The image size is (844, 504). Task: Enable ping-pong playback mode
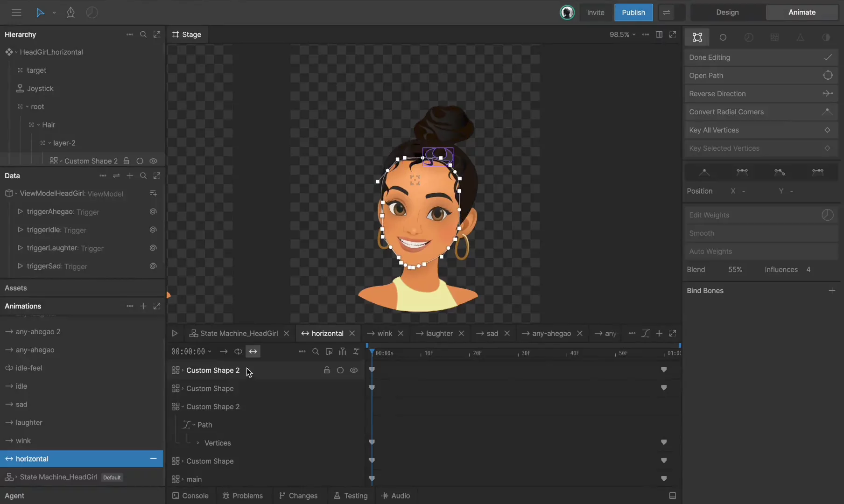tap(253, 351)
